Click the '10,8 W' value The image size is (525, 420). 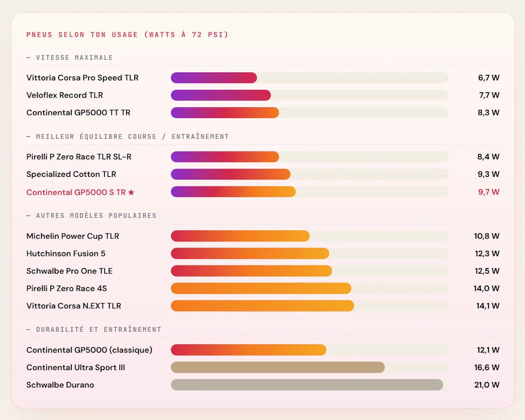(x=487, y=236)
